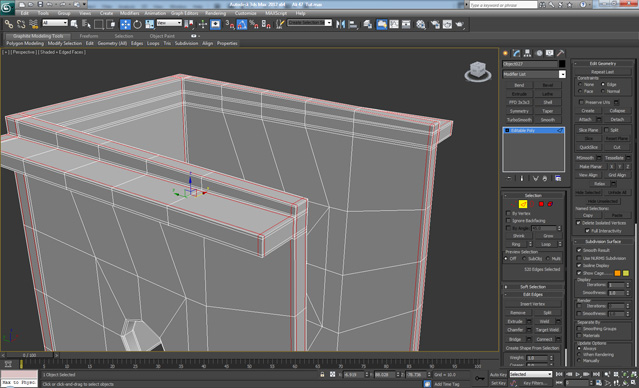
Task: Click the orange Show Cage color swatch
Action: pos(617,273)
